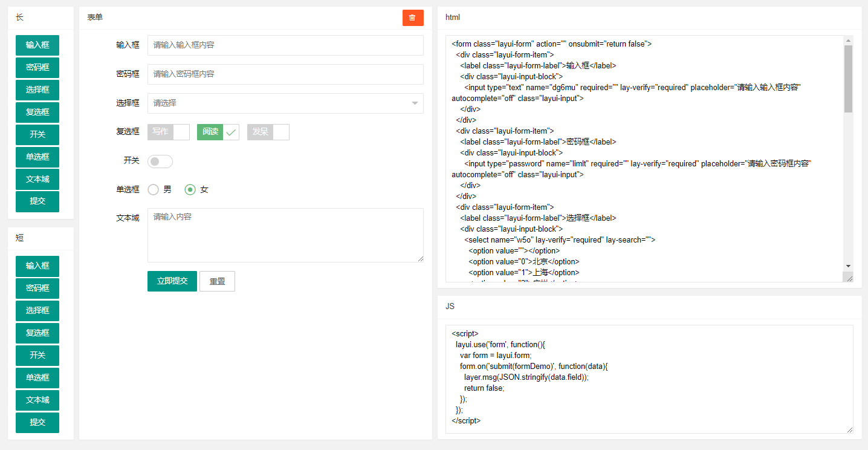Image resolution: width=868 pixels, height=450 pixels.
Task: Click the 长 panel heading
Action: tap(19, 18)
